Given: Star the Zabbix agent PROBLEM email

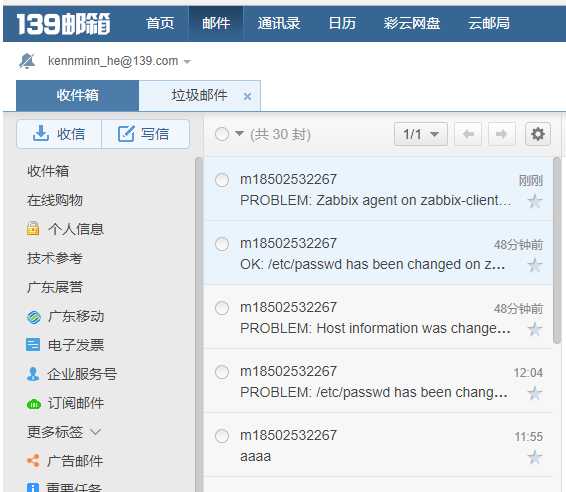Looking at the screenshot, I should (535, 201).
